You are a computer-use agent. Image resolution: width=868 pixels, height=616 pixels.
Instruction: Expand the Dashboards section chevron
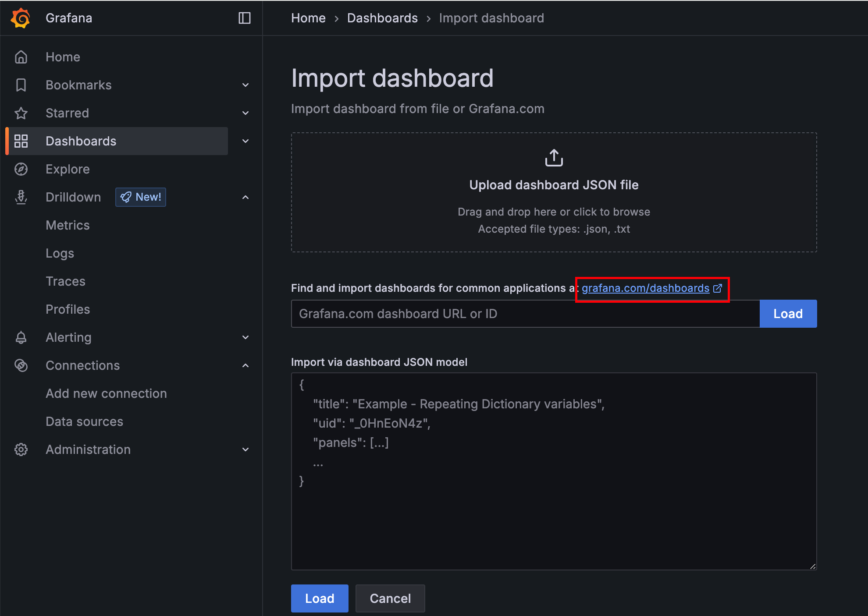245,141
